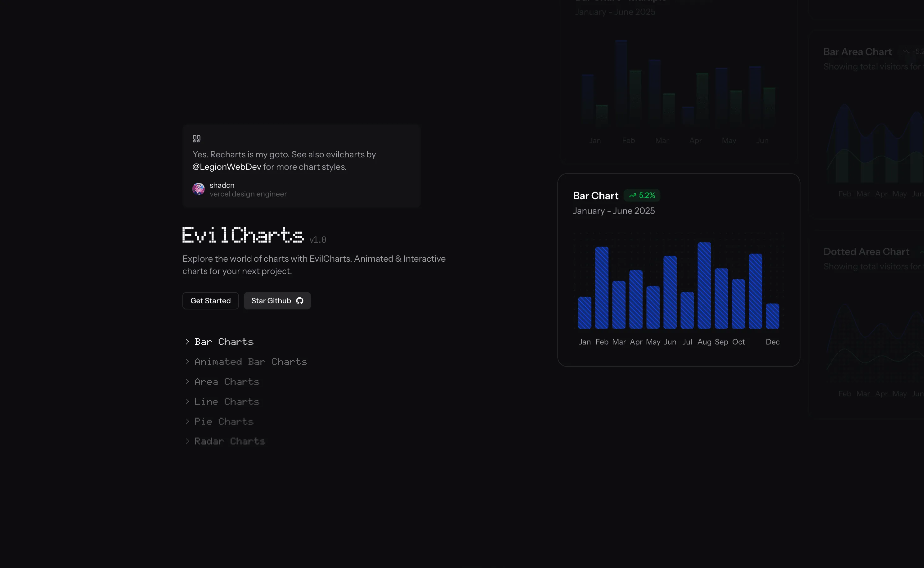This screenshot has height=568, width=924.
Task: Click the Dec bar in Bar Chart
Action: tap(773, 316)
